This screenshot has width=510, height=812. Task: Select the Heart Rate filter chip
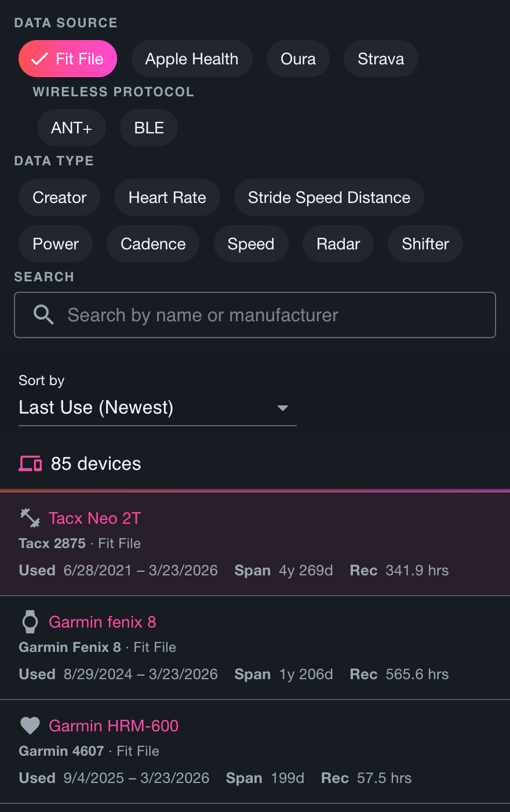167,197
